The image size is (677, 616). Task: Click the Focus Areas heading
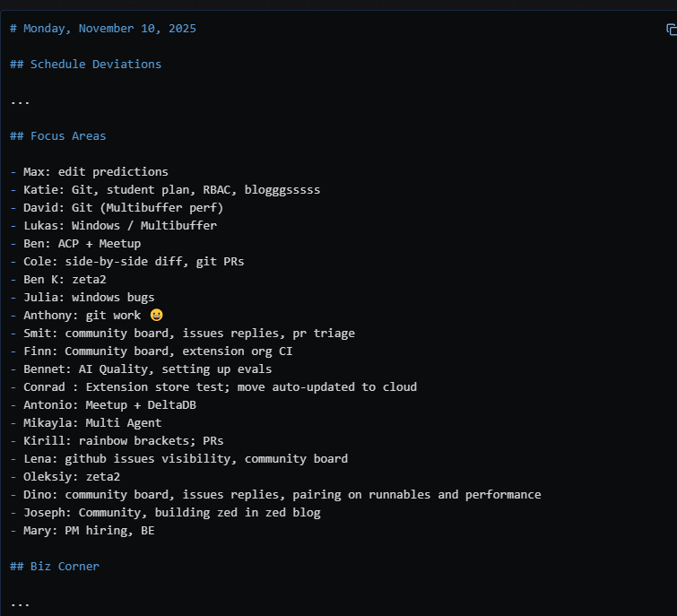[x=58, y=136]
